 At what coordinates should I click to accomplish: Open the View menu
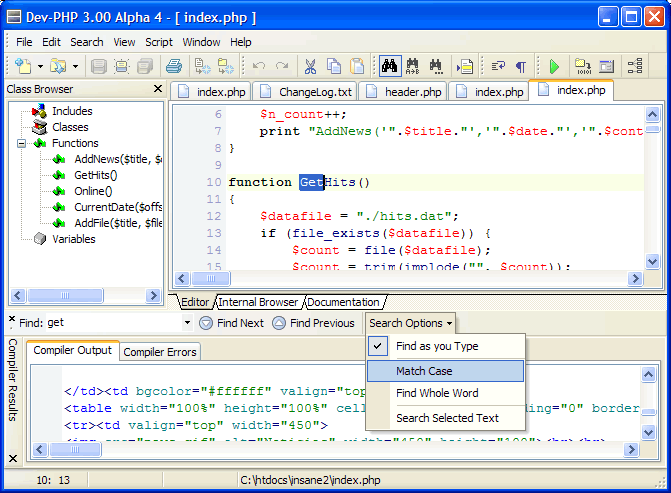pos(124,42)
